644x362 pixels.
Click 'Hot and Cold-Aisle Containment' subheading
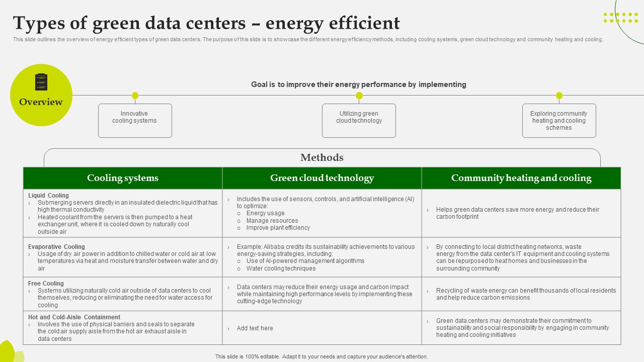(74, 317)
